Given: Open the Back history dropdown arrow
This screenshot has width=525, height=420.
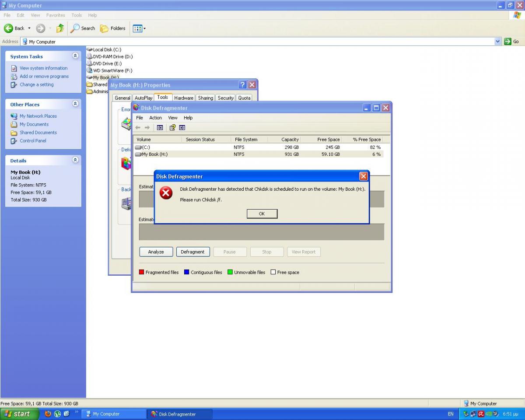Looking at the screenshot, I should pyautogui.click(x=29, y=28).
